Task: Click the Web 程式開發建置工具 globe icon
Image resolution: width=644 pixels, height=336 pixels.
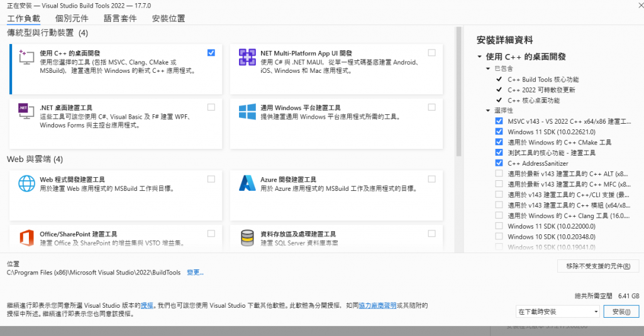Action: 26,183
